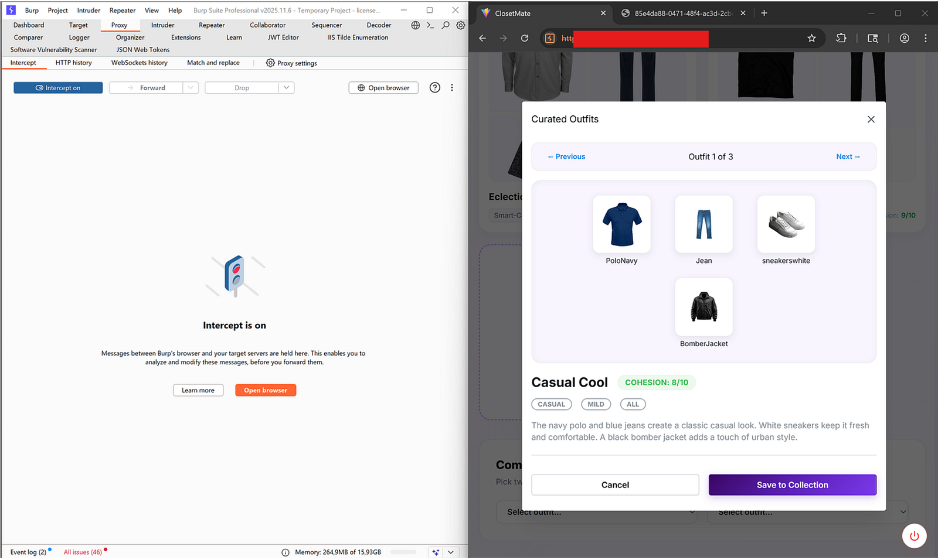Expand the Forward dropdown arrow
This screenshot has height=560, width=938.
point(191,88)
